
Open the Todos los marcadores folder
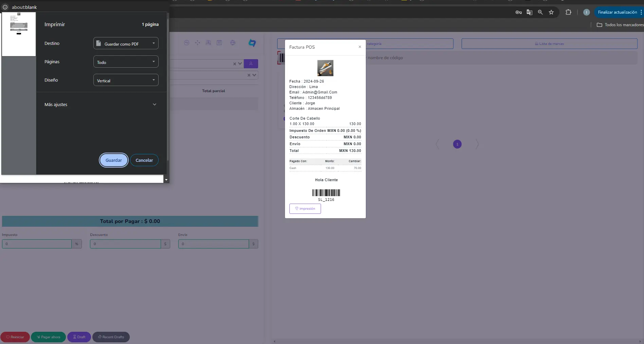pos(620,25)
